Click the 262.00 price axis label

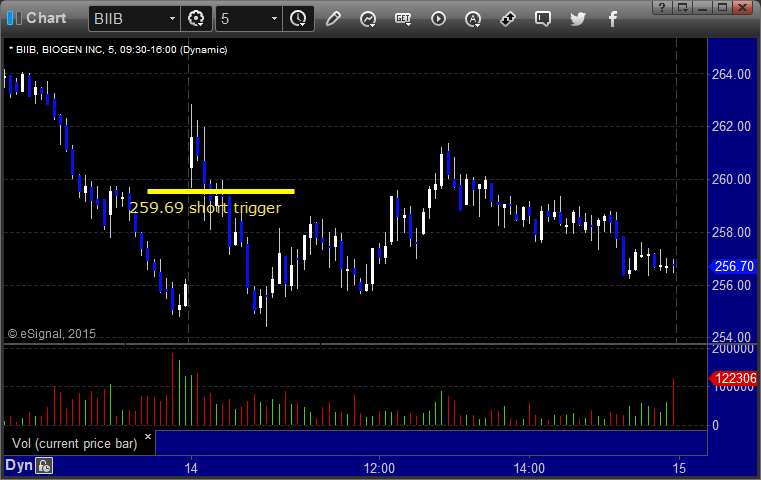point(731,126)
